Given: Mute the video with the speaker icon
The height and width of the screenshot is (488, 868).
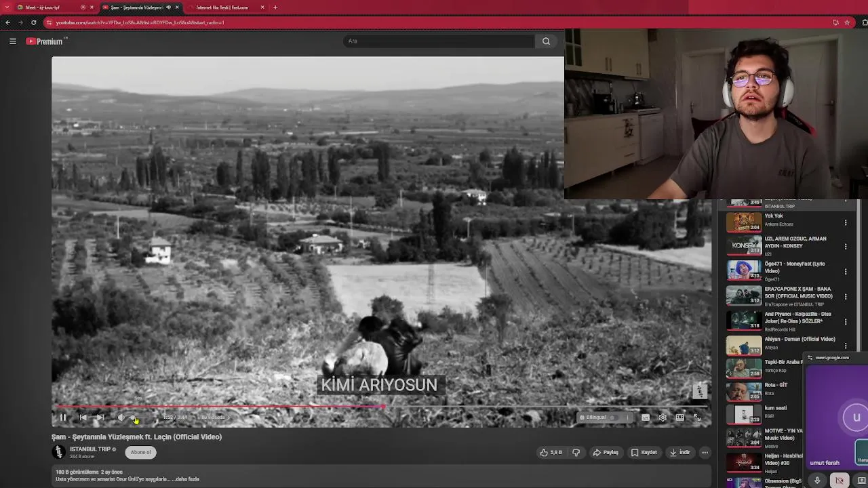Looking at the screenshot, I should click(x=121, y=418).
